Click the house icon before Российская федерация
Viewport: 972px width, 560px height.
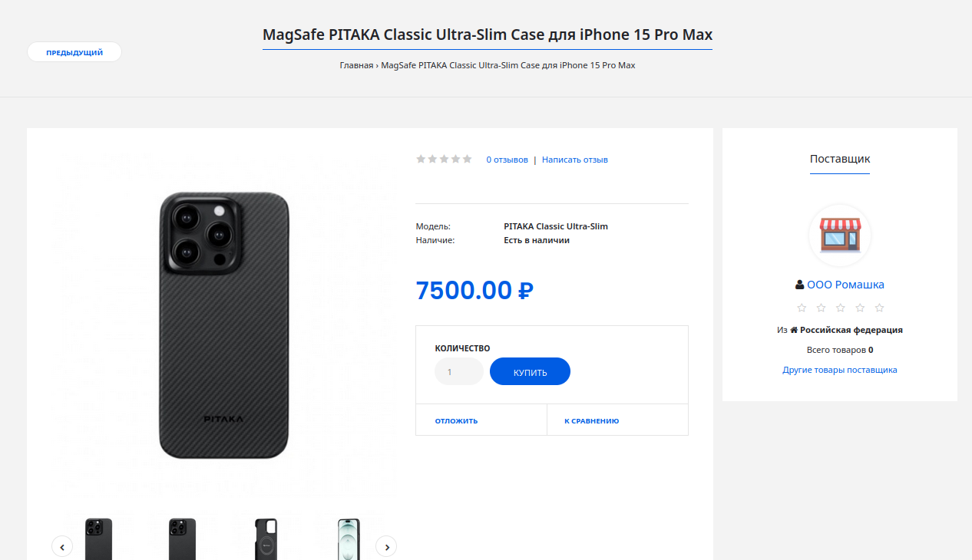pos(794,331)
